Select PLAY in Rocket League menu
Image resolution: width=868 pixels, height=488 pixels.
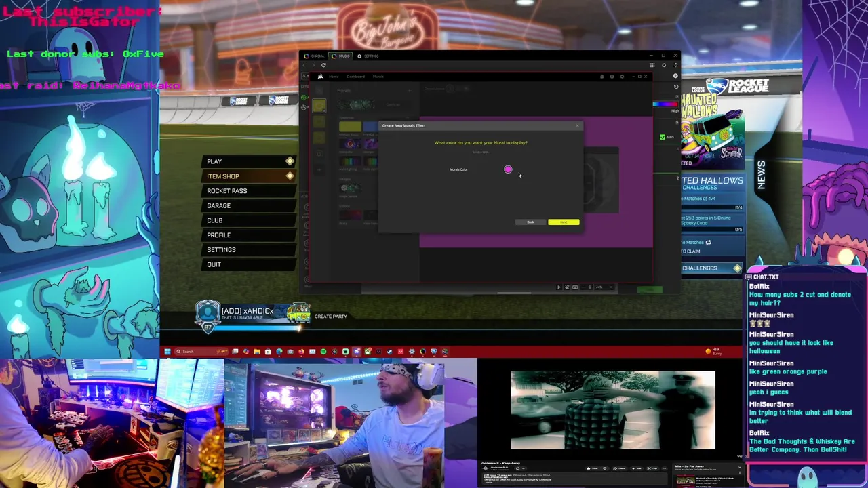pos(249,161)
